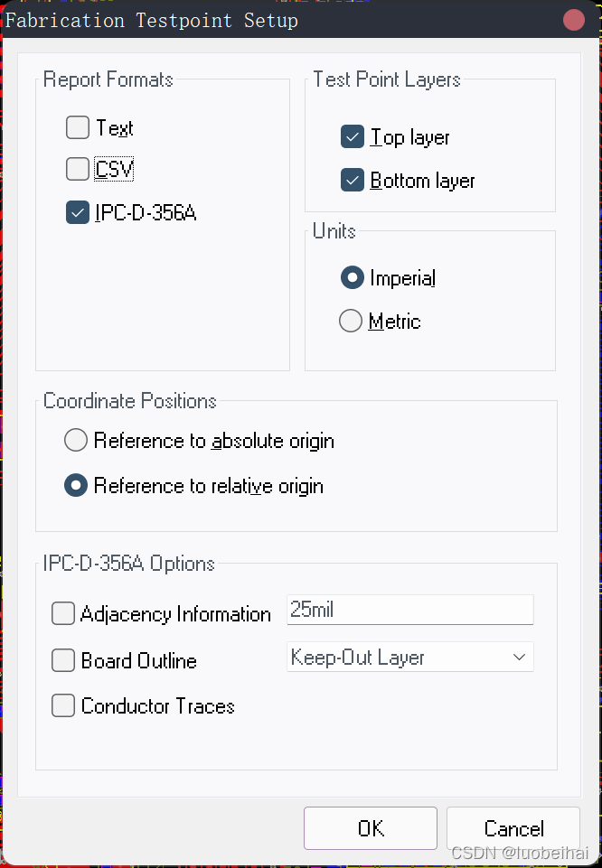Select Imperial units radio button
The height and width of the screenshot is (868, 602).
pyautogui.click(x=352, y=278)
